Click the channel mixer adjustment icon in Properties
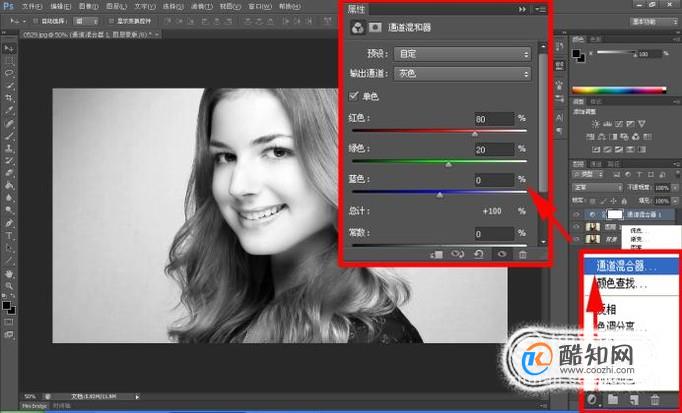The width and height of the screenshot is (682, 413). click(358, 27)
